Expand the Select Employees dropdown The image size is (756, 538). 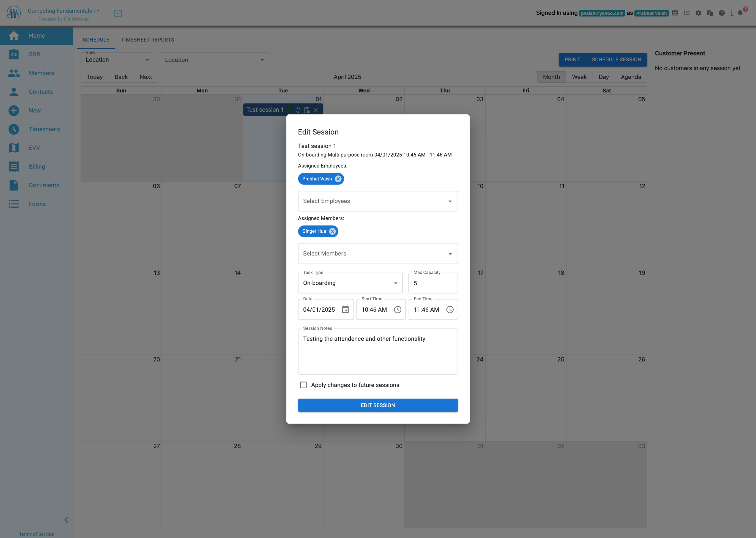(378, 201)
